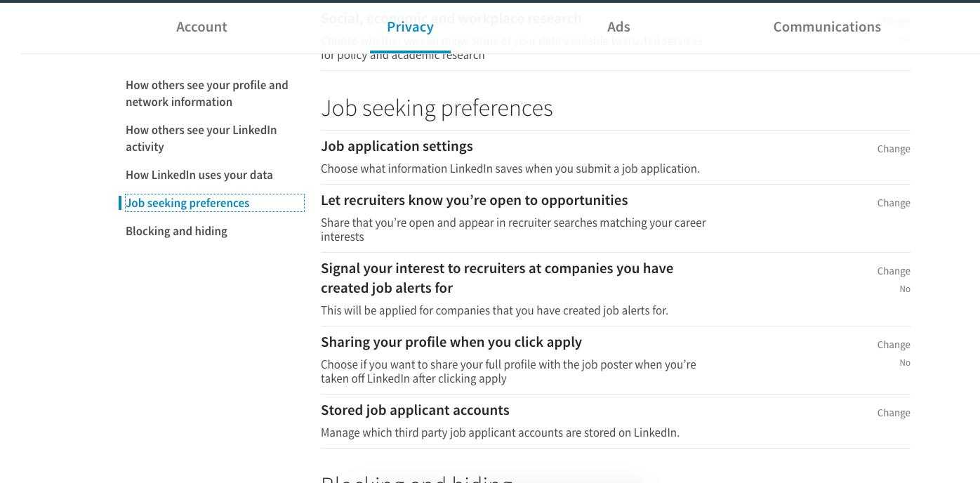Screen dimensions: 980x483
Task: Click the Job seeking preferences section title
Action: [437, 108]
